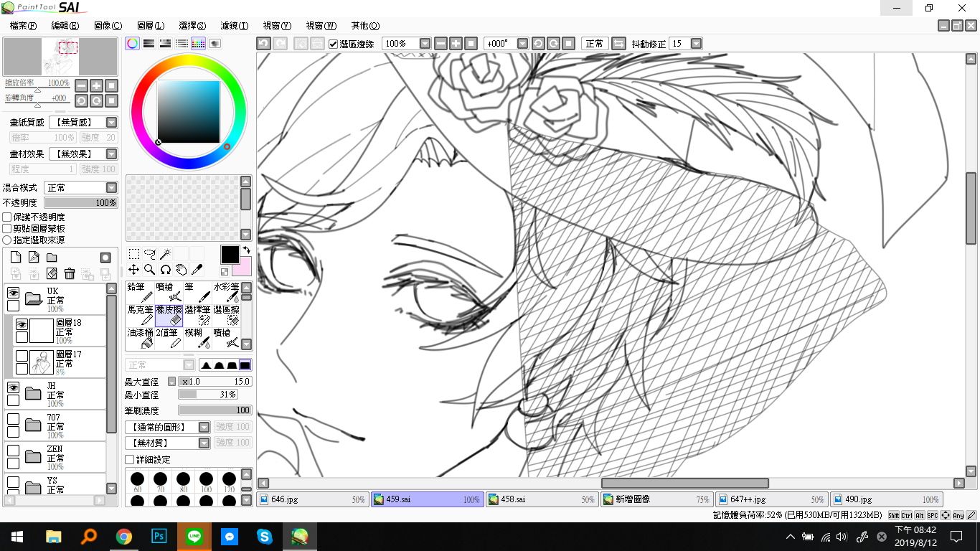Image resolution: width=980 pixels, height=551 pixels.
Task: Open 畫紙質感 texture dropdown
Action: pyautogui.click(x=111, y=122)
